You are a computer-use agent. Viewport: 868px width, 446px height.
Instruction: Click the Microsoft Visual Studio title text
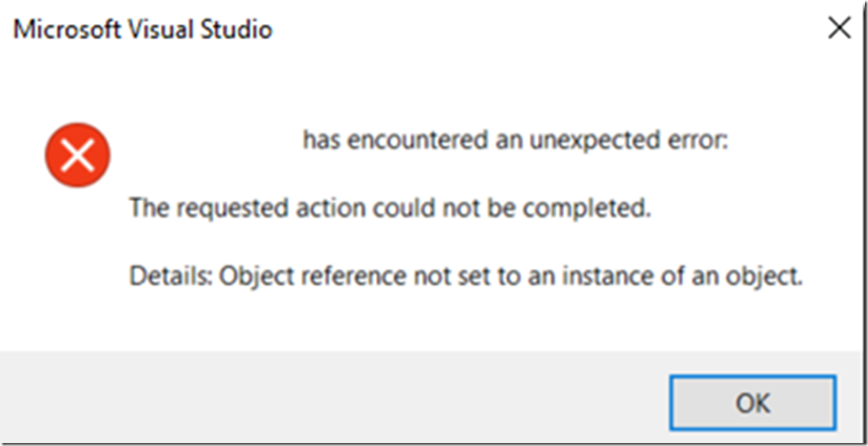click(x=143, y=29)
